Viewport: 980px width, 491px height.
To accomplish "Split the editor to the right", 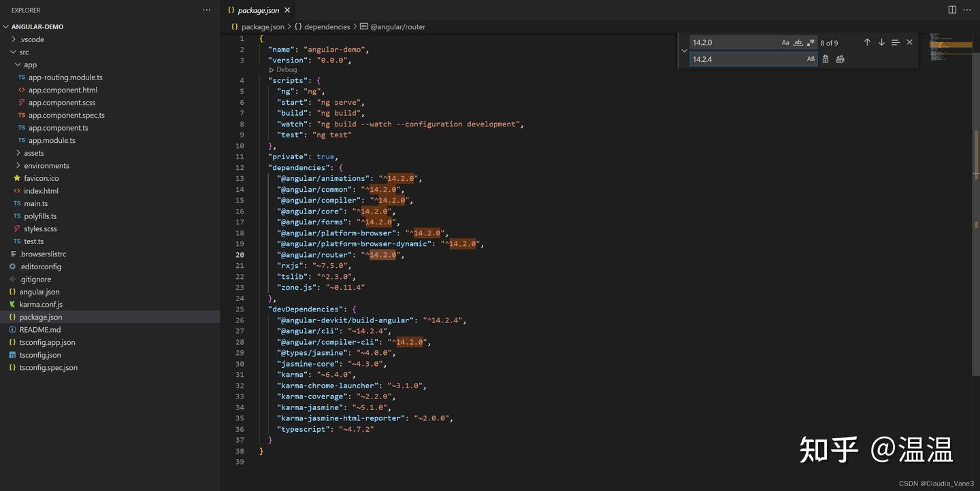I will pyautogui.click(x=952, y=10).
